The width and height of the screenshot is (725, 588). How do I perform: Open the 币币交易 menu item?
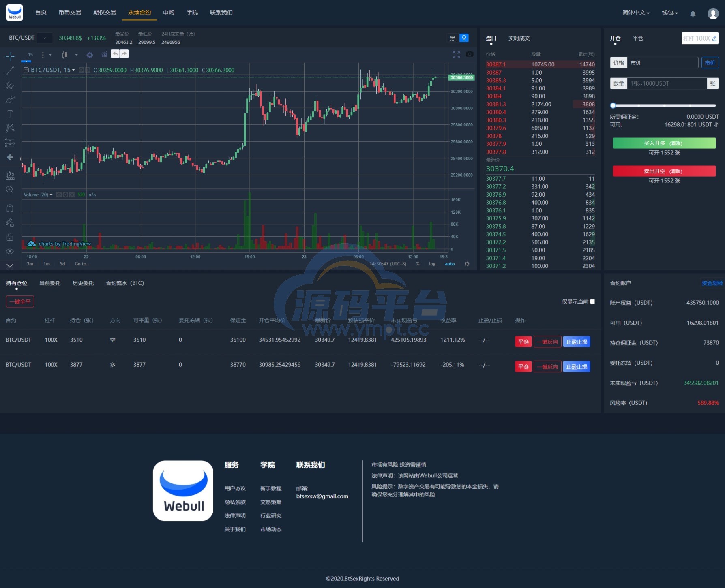pos(70,13)
